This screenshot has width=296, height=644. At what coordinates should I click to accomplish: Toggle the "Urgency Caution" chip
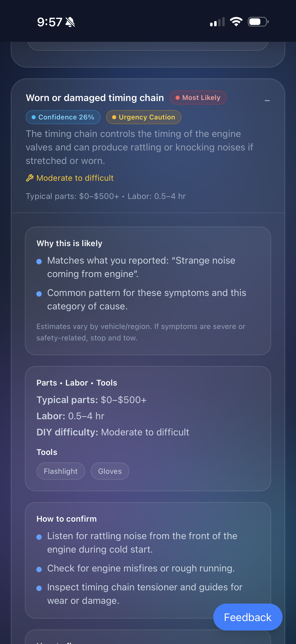144,117
